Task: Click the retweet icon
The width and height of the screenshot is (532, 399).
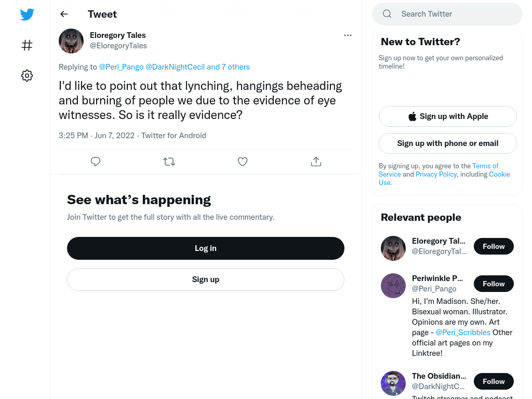Action: [x=169, y=162]
